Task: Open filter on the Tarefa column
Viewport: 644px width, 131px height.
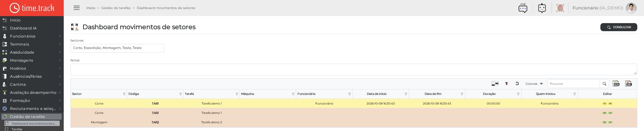Action: pyautogui.click(x=237, y=94)
